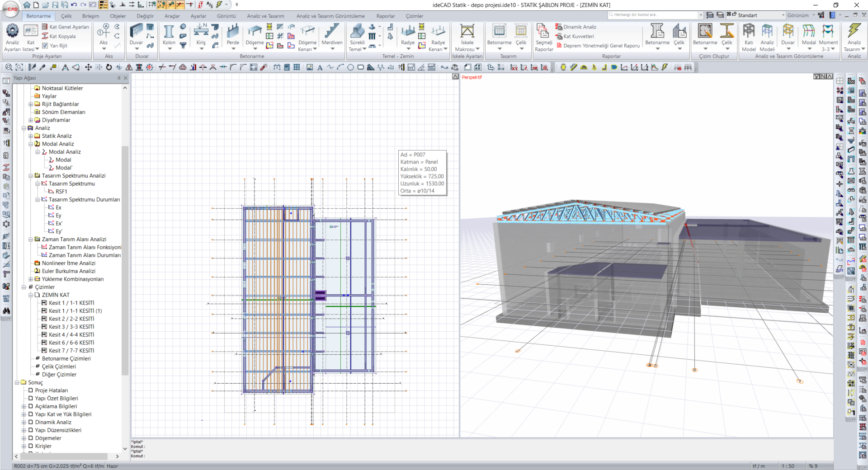Collapse the ZEMİN KAT tree node
The height and width of the screenshot is (470, 868).
(x=31, y=295)
